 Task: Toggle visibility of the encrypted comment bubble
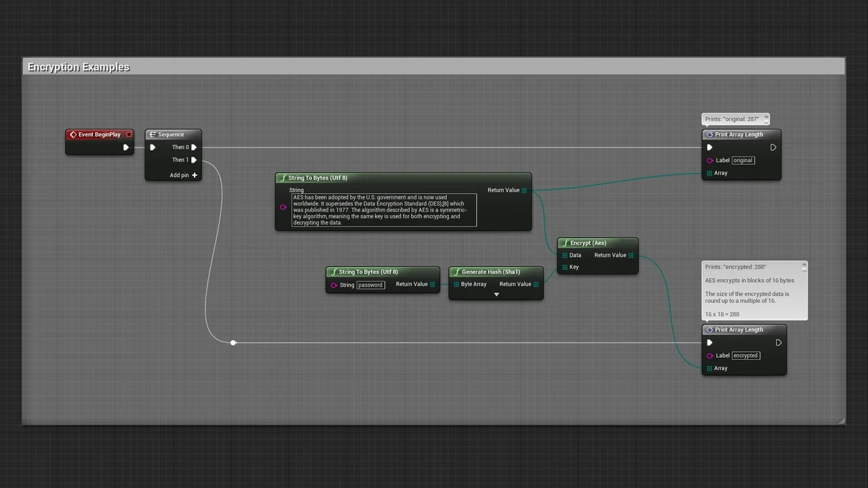point(804,270)
